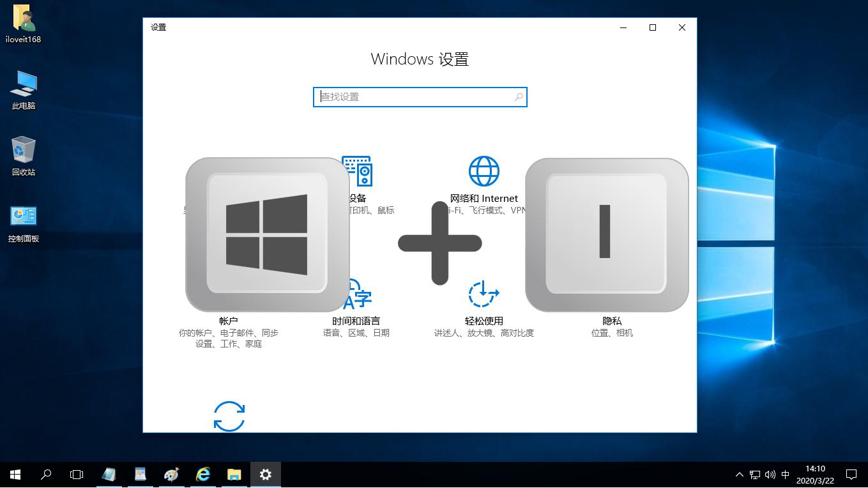Open Notepad from the taskbar
This screenshot has height=488, width=868.
pos(109,475)
